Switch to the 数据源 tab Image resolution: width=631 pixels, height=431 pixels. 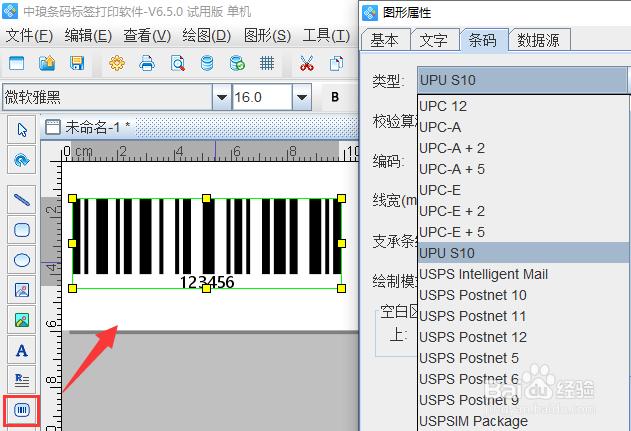point(539,40)
